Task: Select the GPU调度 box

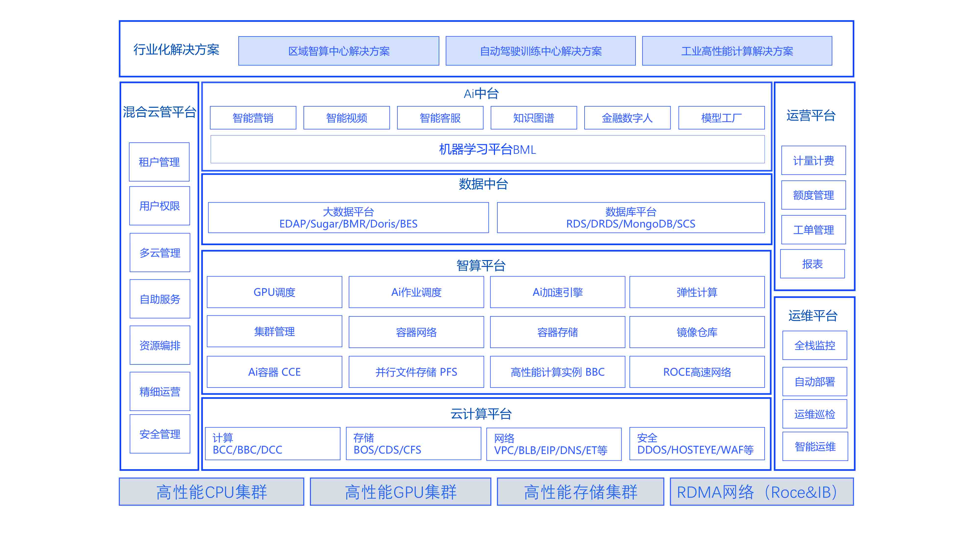Action: pyautogui.click(x=274, y=292)
